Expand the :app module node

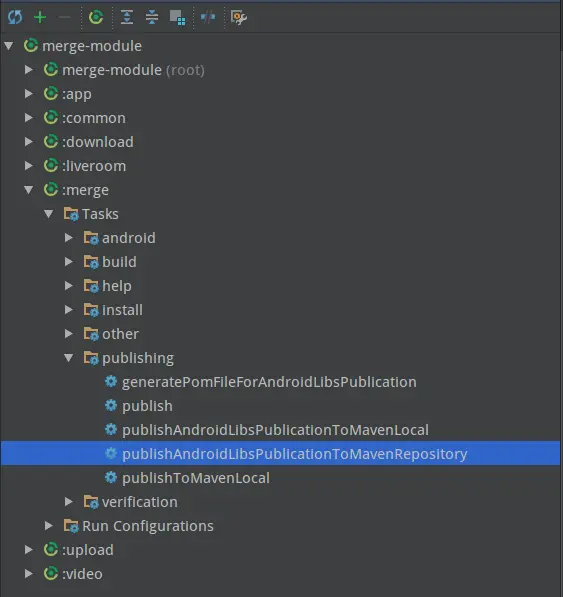[29, 94]
